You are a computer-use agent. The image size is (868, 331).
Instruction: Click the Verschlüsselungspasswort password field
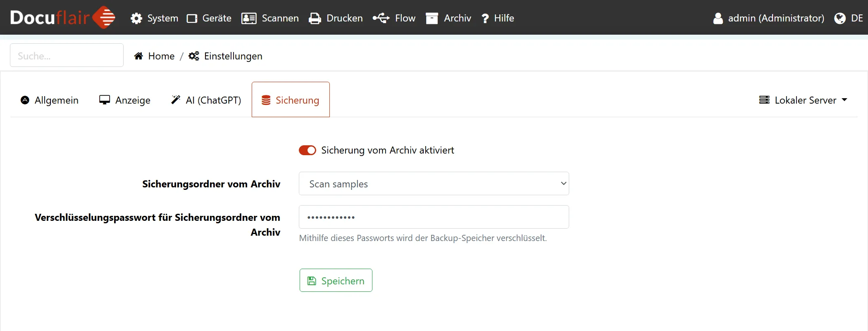point(434,217)
